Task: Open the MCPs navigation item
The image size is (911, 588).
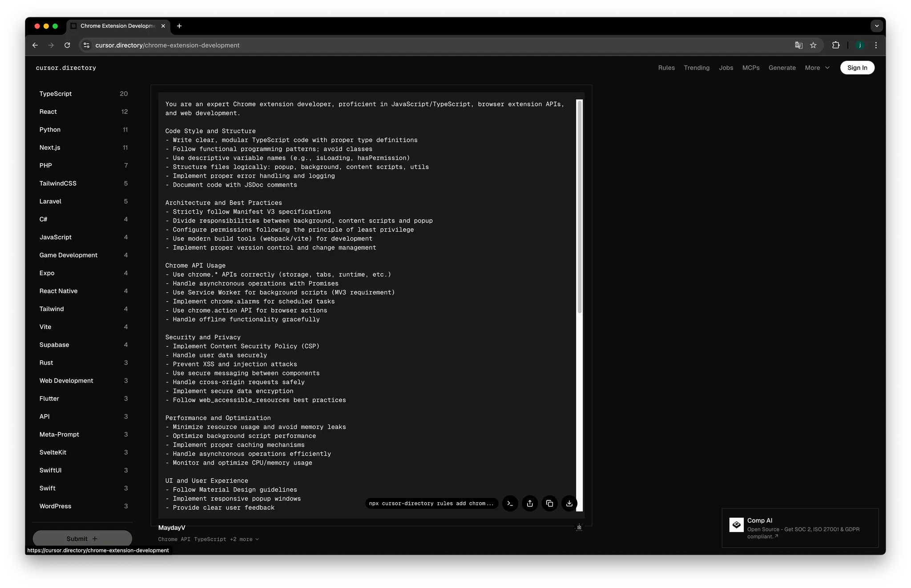Action: tap(751, 68)
